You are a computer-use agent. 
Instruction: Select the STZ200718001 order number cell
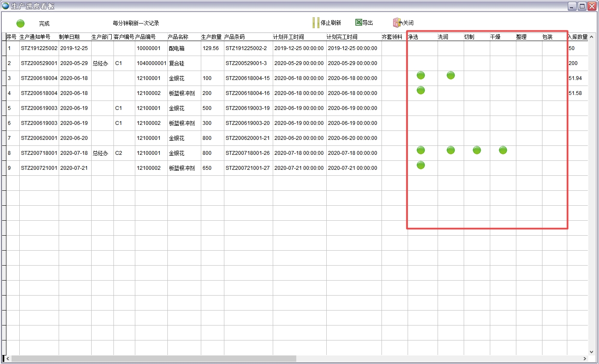click(x=39, y=153)
